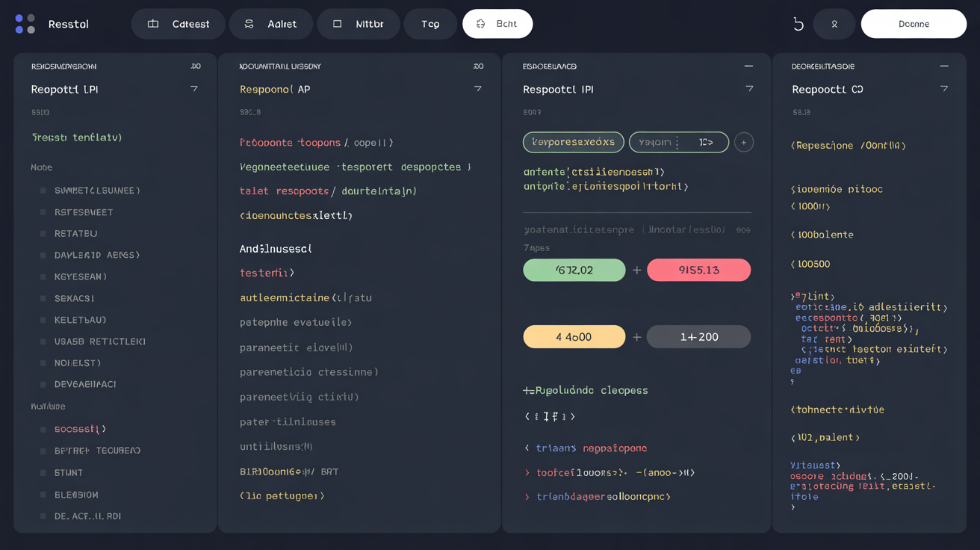Open the profile icon beside the Dcnne button
Image resolution: width=980 pixels, height=550 pixels.
point(834,23)
